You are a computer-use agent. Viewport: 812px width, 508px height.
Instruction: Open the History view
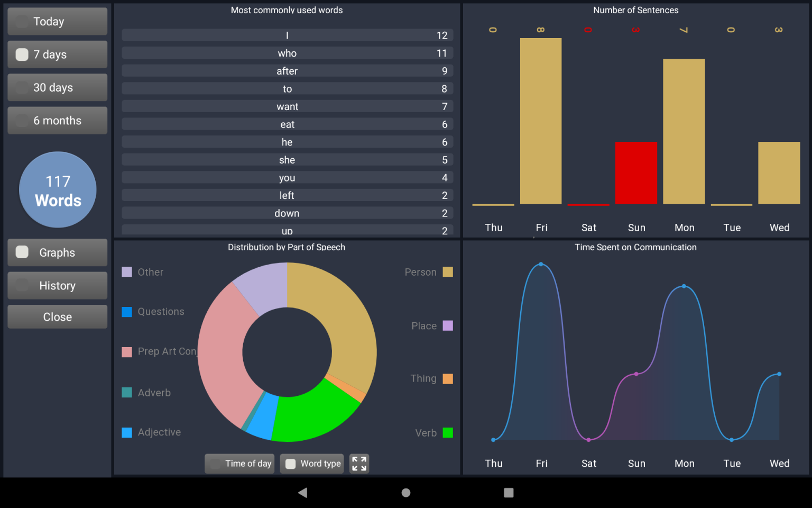point(58,286)
